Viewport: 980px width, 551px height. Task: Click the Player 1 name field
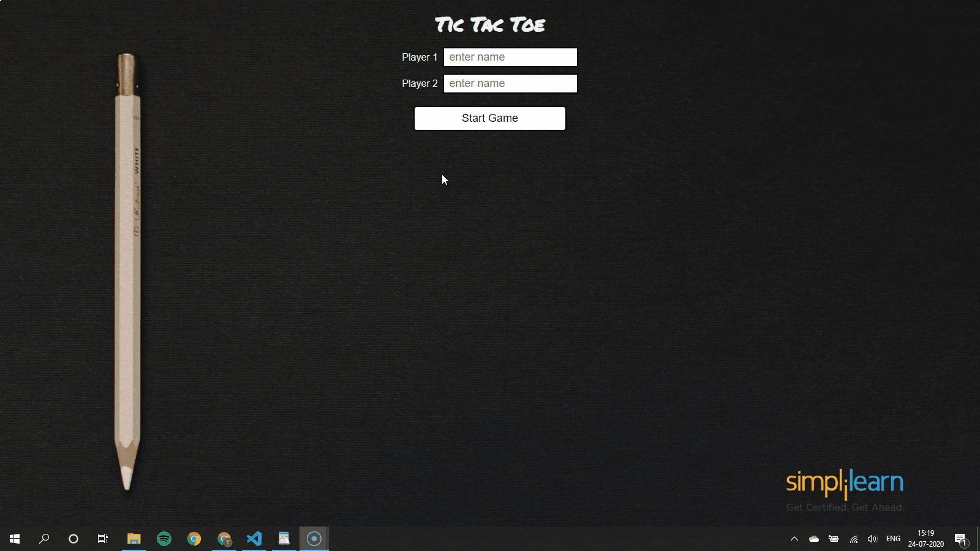pos(510,57)
